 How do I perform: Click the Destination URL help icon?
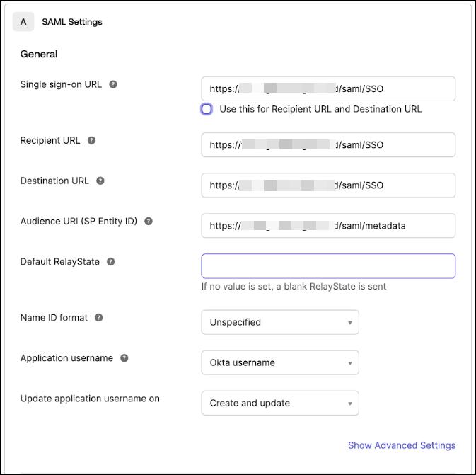click(100, 181)
